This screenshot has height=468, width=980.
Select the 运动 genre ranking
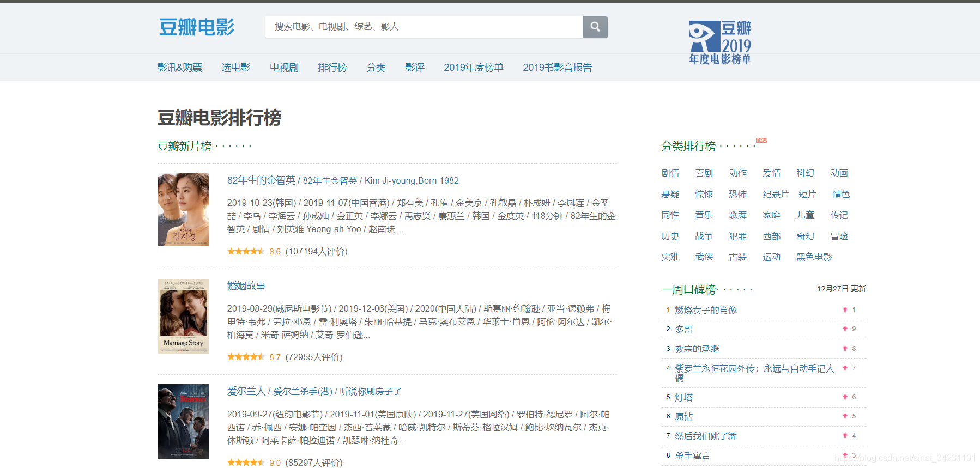point(772,257)
